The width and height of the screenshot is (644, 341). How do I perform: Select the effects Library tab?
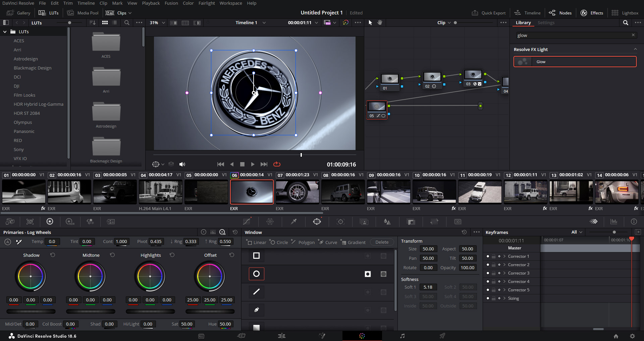(x=523, y=22)
